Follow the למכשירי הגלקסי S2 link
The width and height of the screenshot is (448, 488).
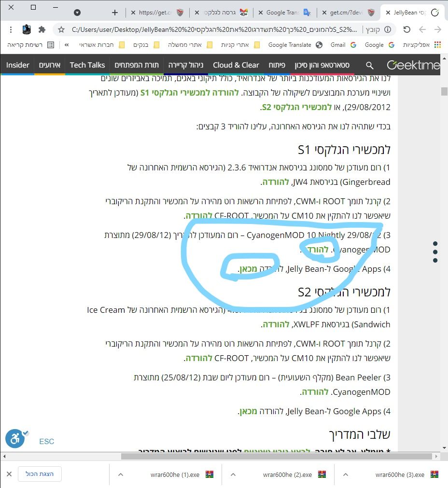point(297,107)
